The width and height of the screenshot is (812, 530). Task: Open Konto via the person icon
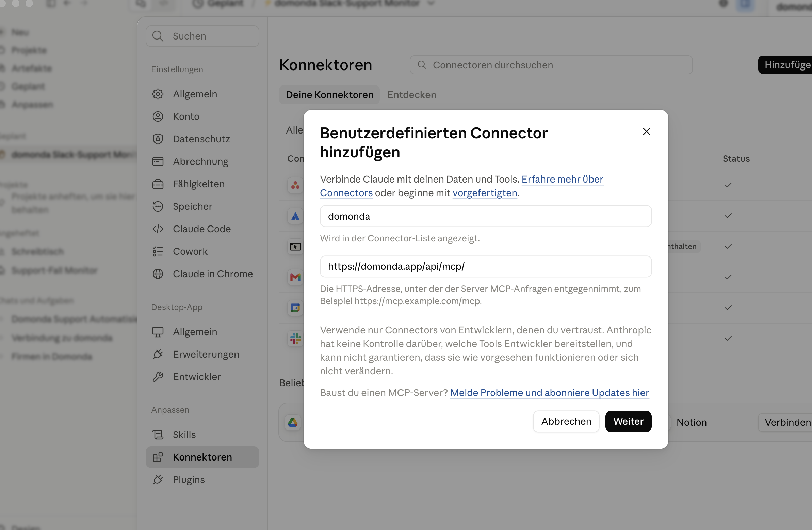(158, 116)
